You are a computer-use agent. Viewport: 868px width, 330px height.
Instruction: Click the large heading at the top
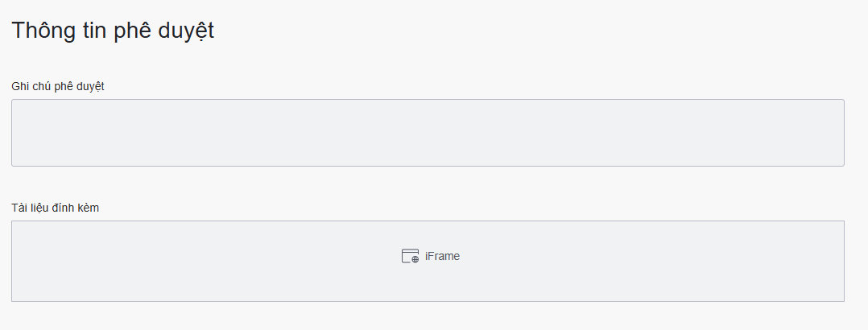(x=113, y=31)
